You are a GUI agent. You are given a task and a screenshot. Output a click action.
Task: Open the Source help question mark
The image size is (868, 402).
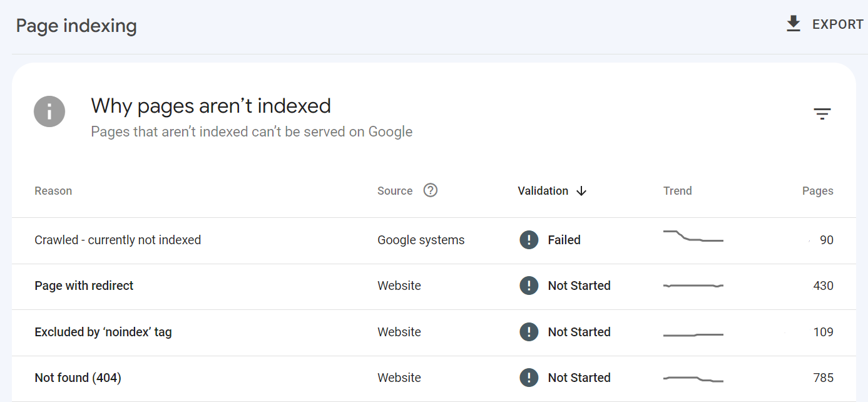[430, 190]
